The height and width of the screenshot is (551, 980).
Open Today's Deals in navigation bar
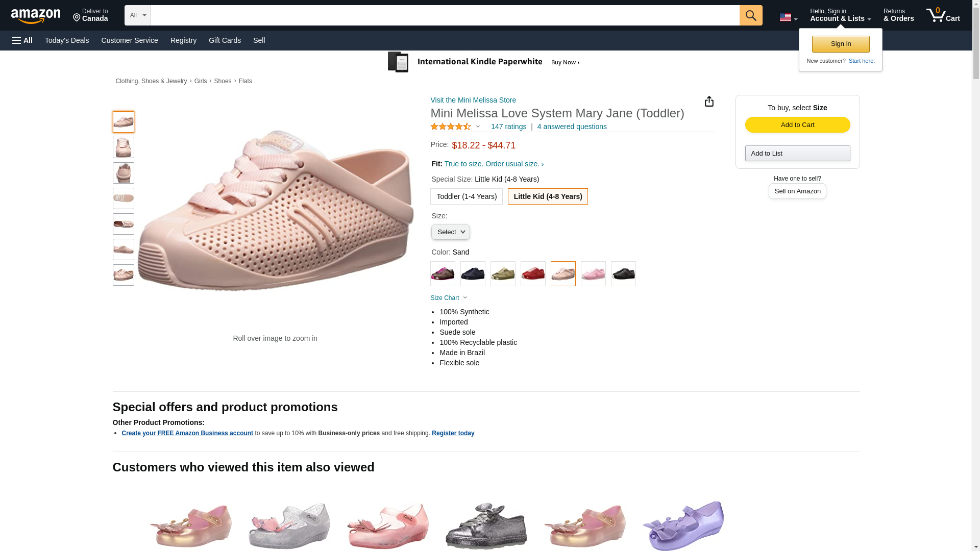[x=67, y=40]
